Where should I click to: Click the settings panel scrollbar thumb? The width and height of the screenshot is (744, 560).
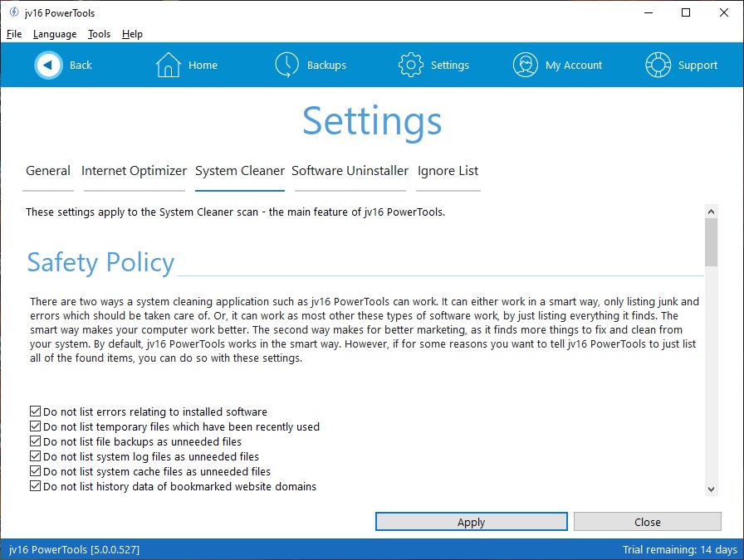pos(711,242)
